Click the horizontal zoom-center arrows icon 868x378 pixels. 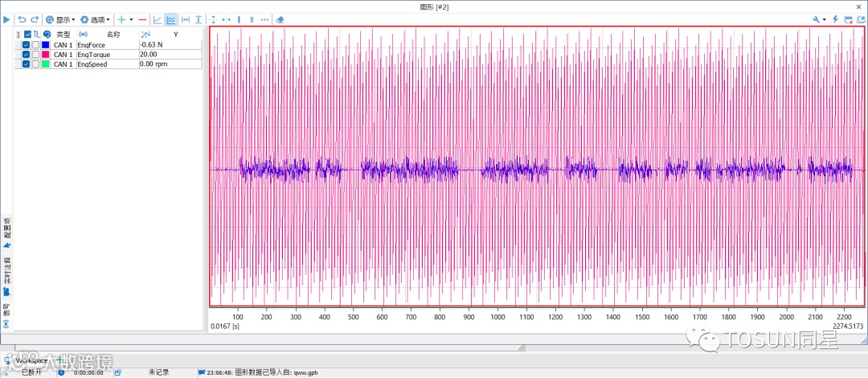(x=226, y=19)
